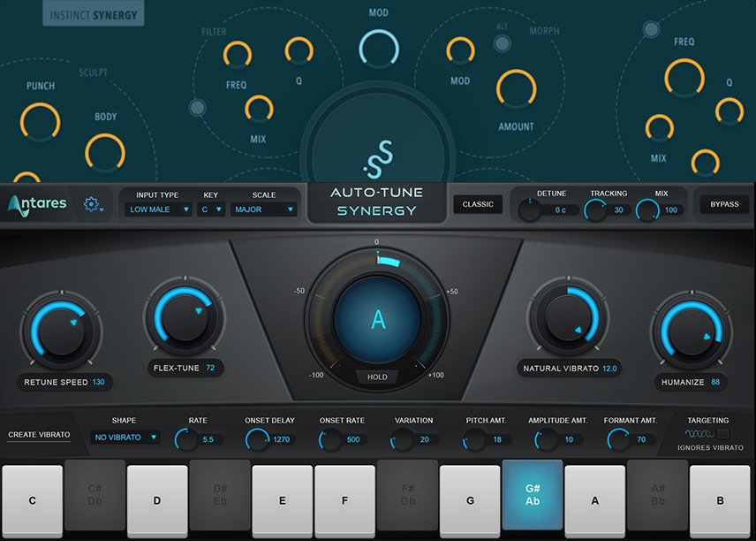Click the large blue MOD knob
The image size is (756, 541).
(379, 49)
